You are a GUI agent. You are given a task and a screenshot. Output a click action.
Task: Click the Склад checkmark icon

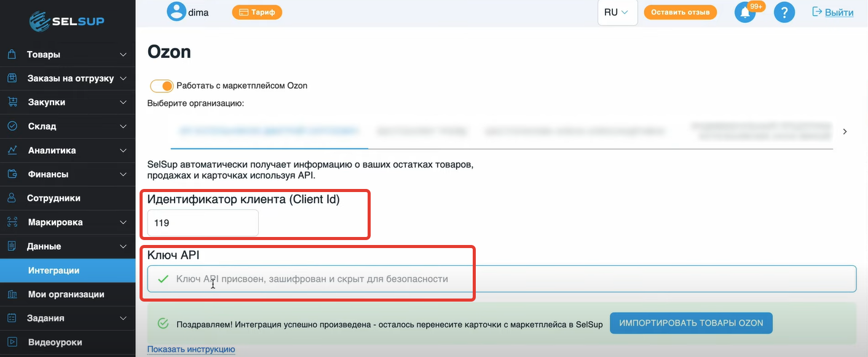click(12, 126)
